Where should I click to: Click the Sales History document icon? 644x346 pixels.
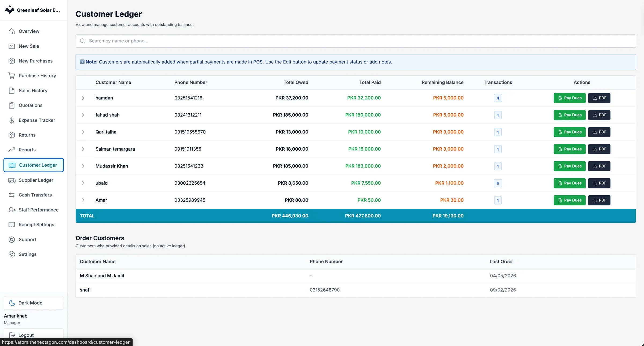tap(12, 91)
